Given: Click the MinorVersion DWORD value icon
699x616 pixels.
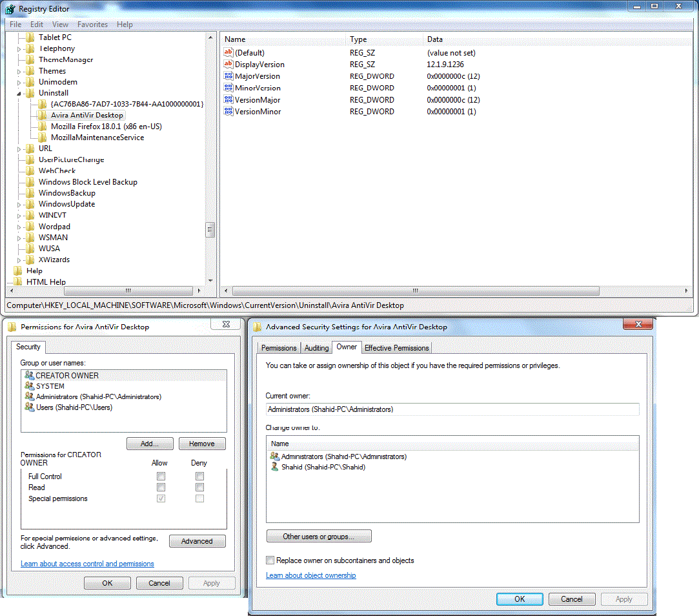Looking at the screenshot, I should click(x=228, y=87).
